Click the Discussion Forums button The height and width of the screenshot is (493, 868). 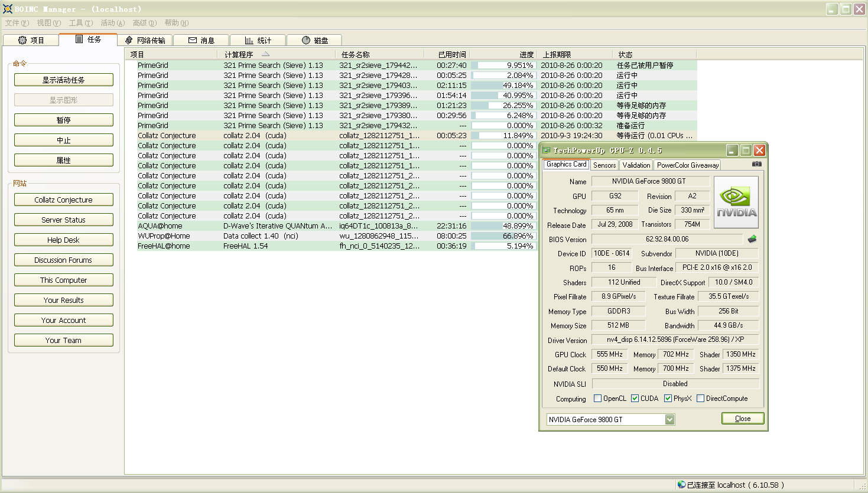(x=64, y=260)
